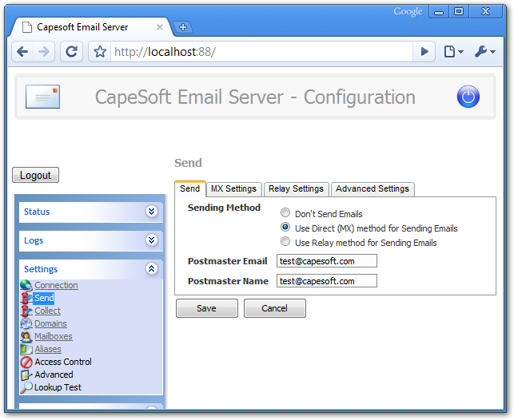Viewport: 514px width, 420px height.
Task: Click the Lookup Test magnifier icon
Action: tap(26, 388)
